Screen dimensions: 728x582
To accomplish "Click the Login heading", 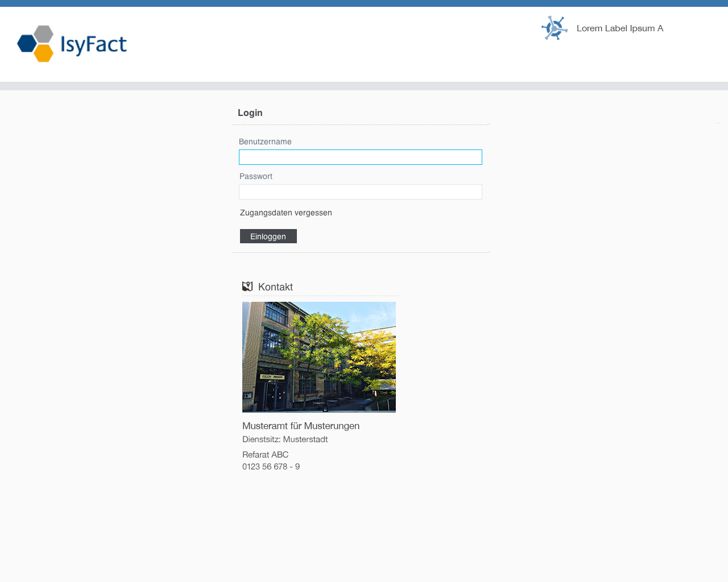I will tap(250, 113).
